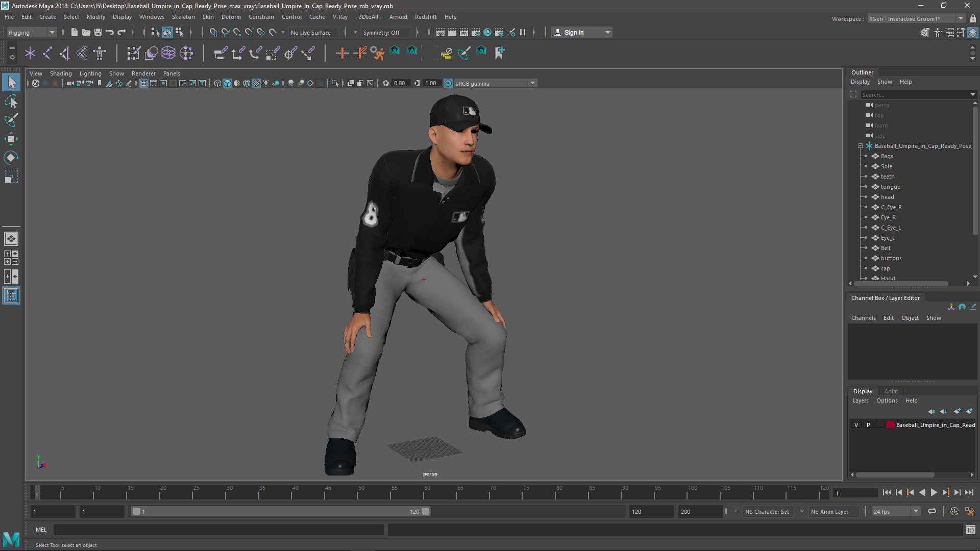
Task: Open the No Character Set dropdown
Action: pyautogui.click(x=767, y=511)
